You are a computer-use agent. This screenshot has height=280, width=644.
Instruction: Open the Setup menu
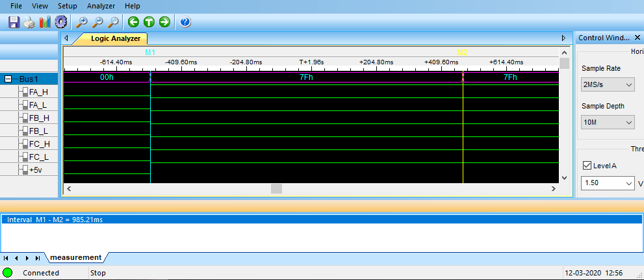(67, 6)
